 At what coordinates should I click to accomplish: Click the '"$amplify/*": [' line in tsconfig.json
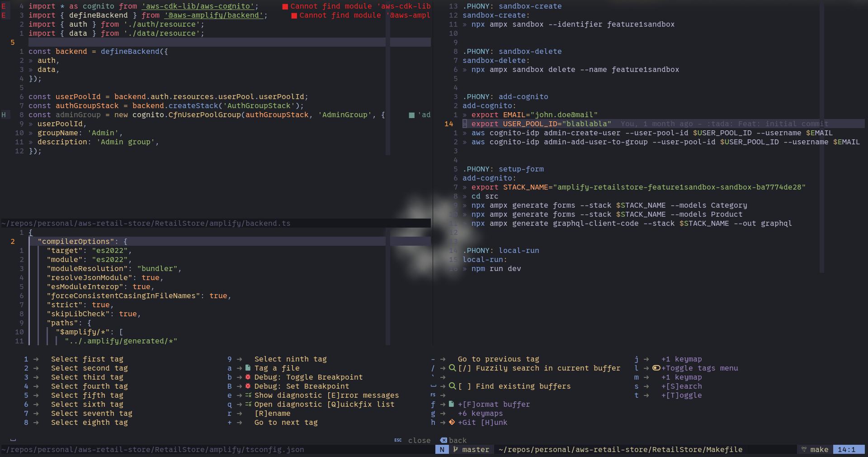point(89,332)
